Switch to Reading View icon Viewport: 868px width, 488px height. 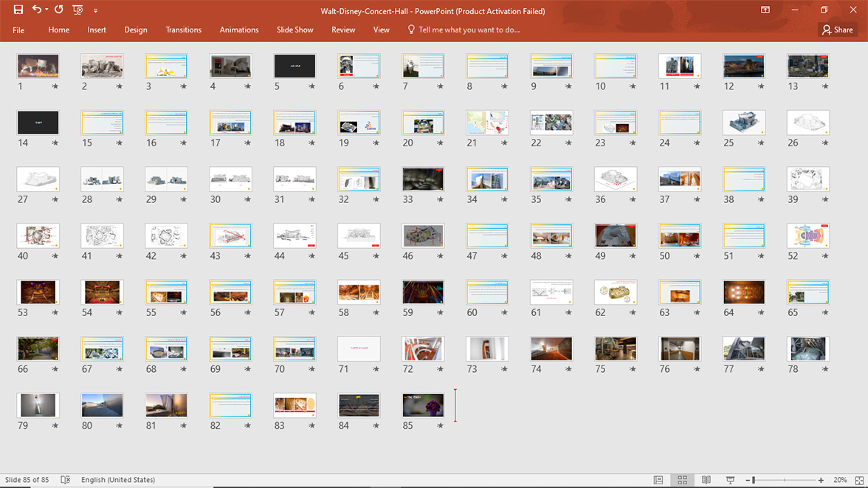[x=706, y=480]
